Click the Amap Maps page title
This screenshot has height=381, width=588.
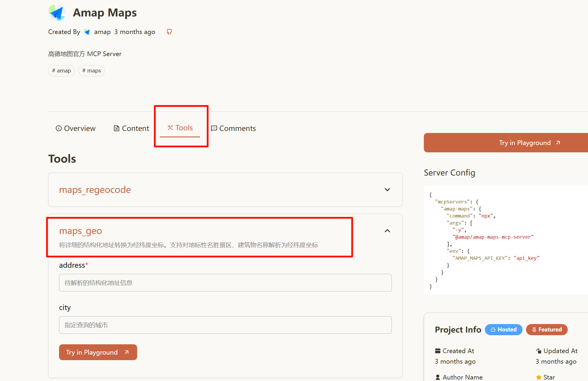pos(105,13)
